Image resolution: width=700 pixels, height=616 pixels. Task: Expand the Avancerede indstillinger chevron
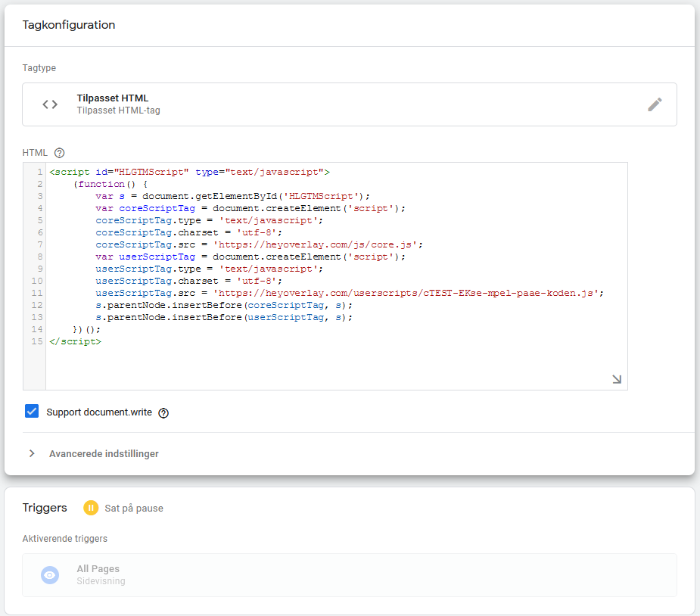click(32, 453)
